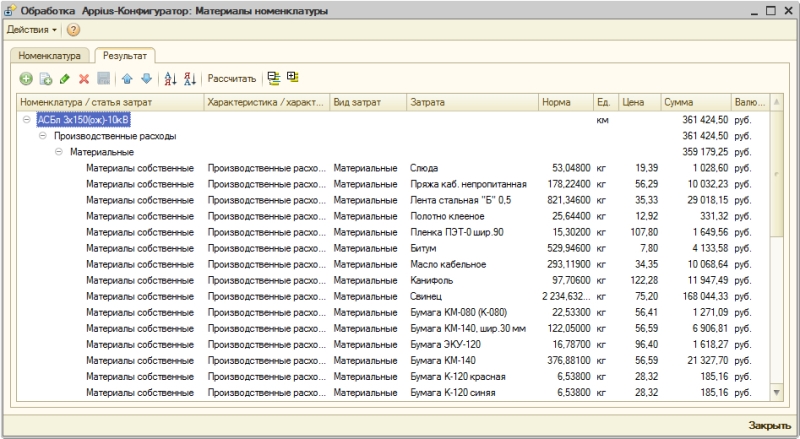Move row up with the up arrow
800x439 pixels.
[x=127, y=78]
